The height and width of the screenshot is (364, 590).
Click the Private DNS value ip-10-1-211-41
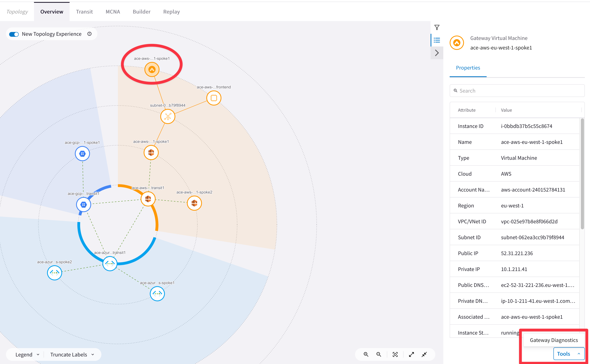pyautogui.click(x=538, y=301)
